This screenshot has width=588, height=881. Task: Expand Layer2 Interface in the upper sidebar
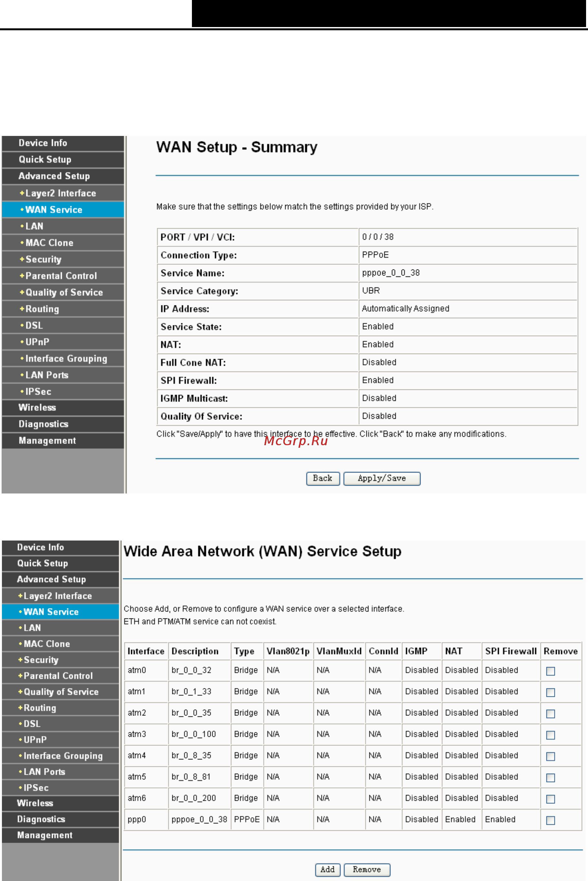click(62, 193)
